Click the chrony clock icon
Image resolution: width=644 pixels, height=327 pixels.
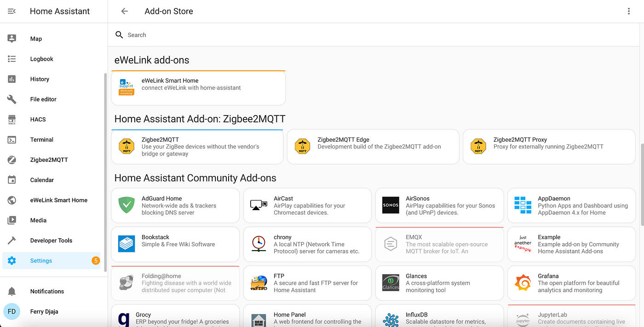[259, 244]
